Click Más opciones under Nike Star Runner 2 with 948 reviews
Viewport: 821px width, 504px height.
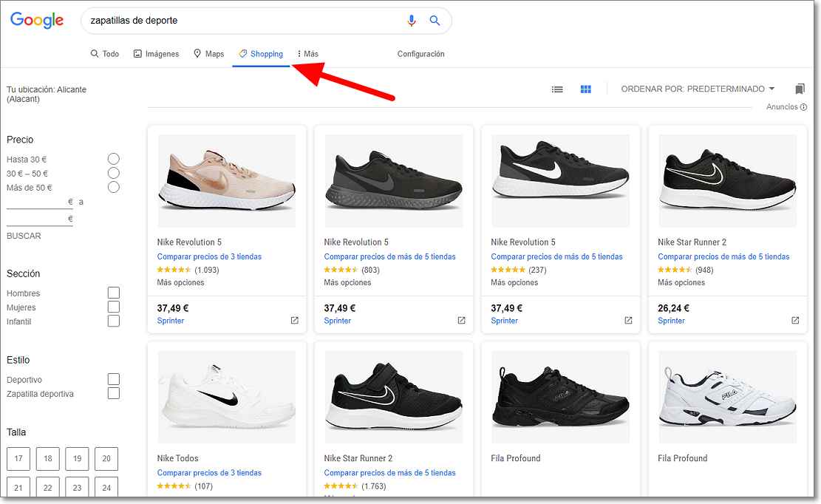(x=681, y=282)
